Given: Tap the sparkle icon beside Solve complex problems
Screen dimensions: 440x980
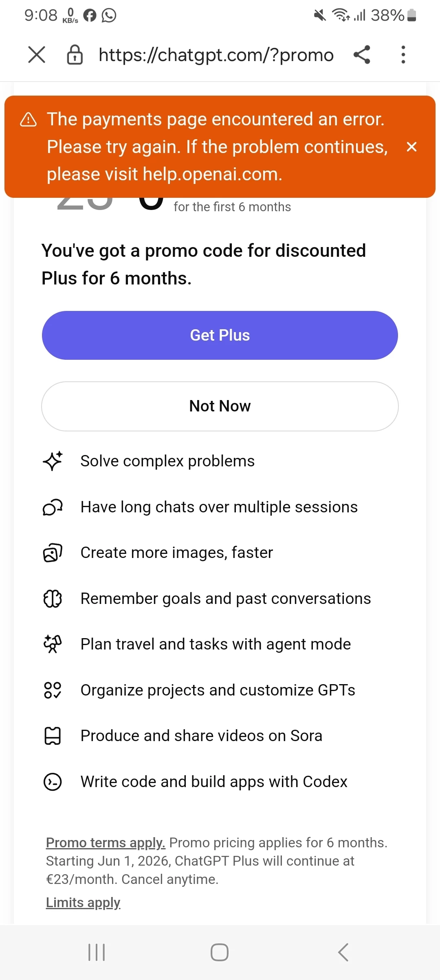Looking at the screenshot, I should click(53, 461).
